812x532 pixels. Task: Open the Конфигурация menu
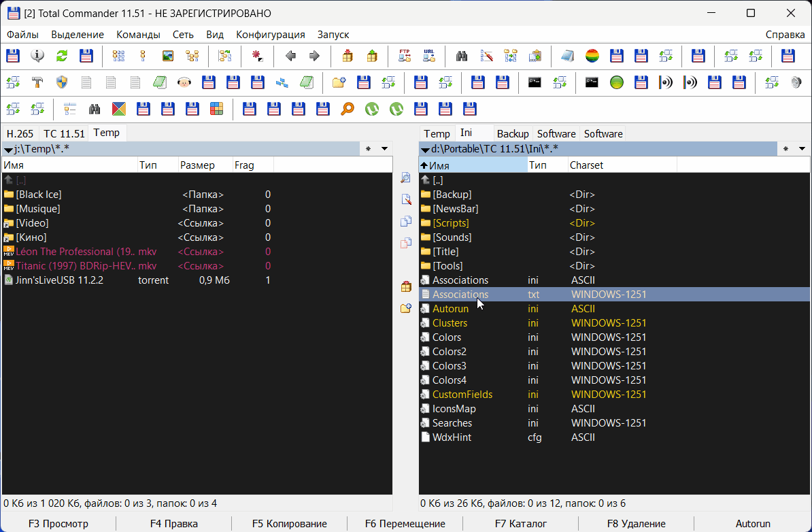click(x=270, y=35)
